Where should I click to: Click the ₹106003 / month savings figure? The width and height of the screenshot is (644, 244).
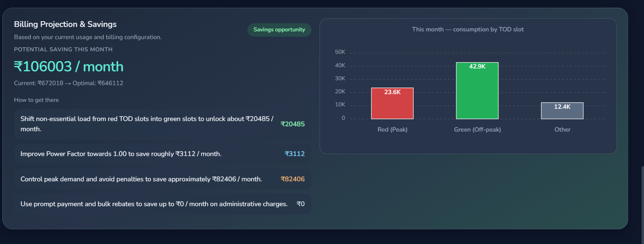(x=69, y=66)
